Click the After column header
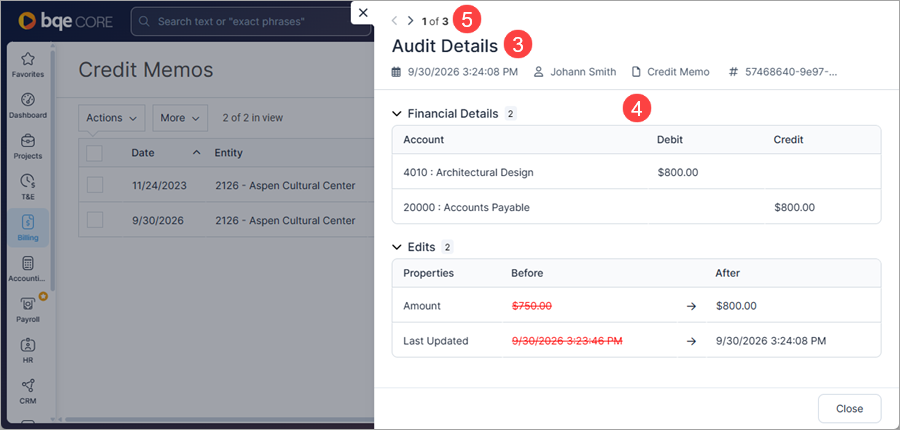The image size is (900, 430). point(727,273)
